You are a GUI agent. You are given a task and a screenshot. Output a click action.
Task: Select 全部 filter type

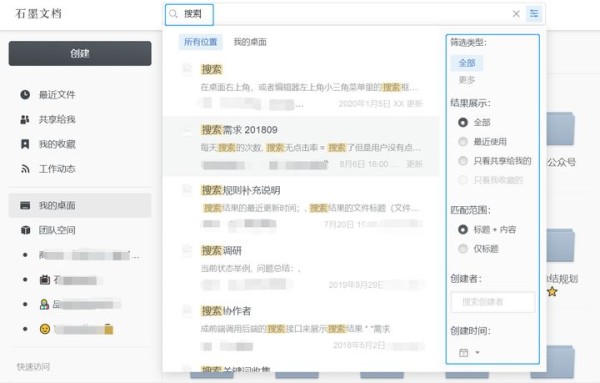[467, 63]
